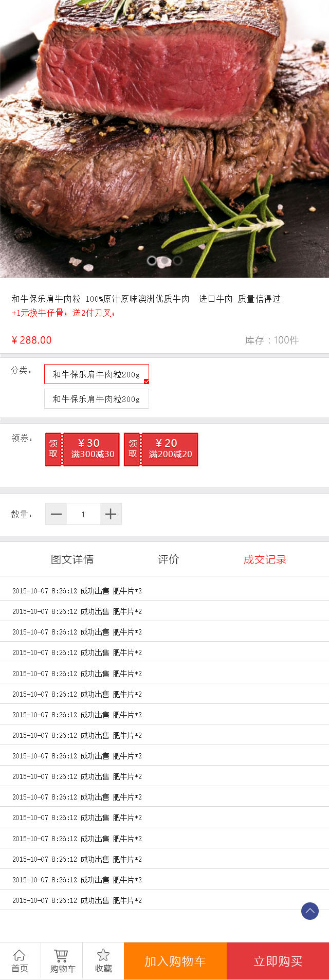The width and height of the screenshot is (329, 980).
Task: Increase quantity with plus icon
Action: (111, 514)
